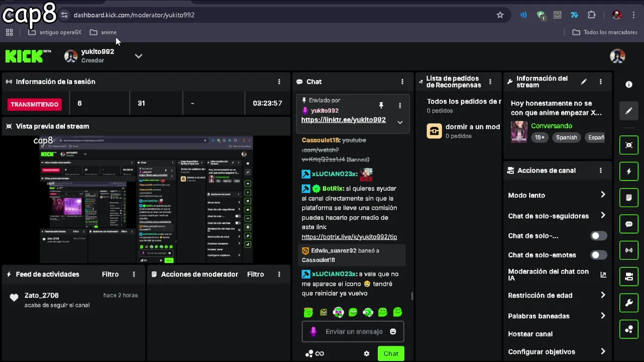Click the Conversando category link
Viewport: 644px width, 362px height.
pos(551,126)
